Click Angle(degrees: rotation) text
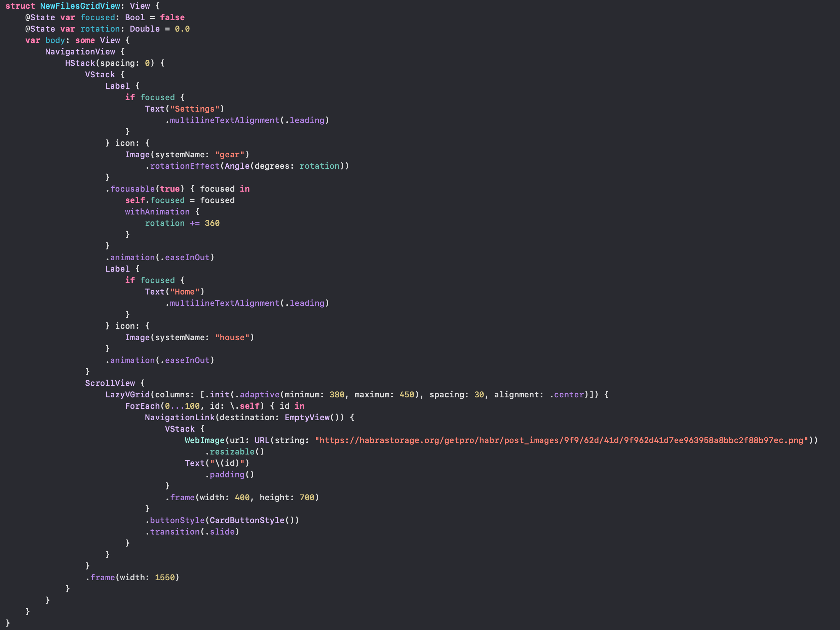This screenshot has width=840, height=630. coord(285,166)
